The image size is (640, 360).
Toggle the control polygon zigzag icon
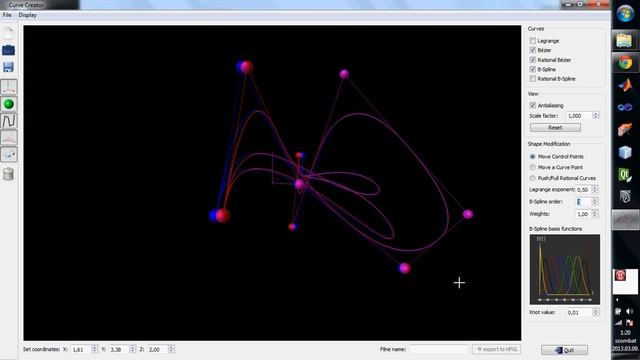[x=9, y=121]
